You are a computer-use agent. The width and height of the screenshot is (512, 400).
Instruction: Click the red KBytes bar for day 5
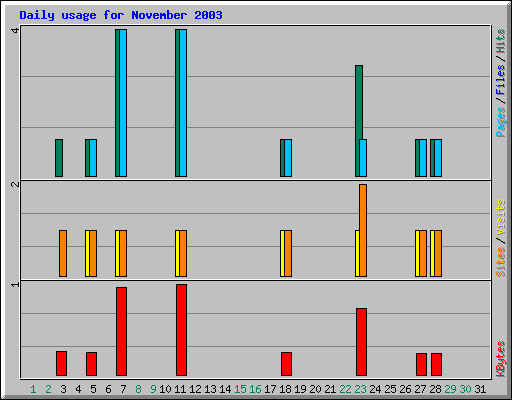tap(91, 364)
